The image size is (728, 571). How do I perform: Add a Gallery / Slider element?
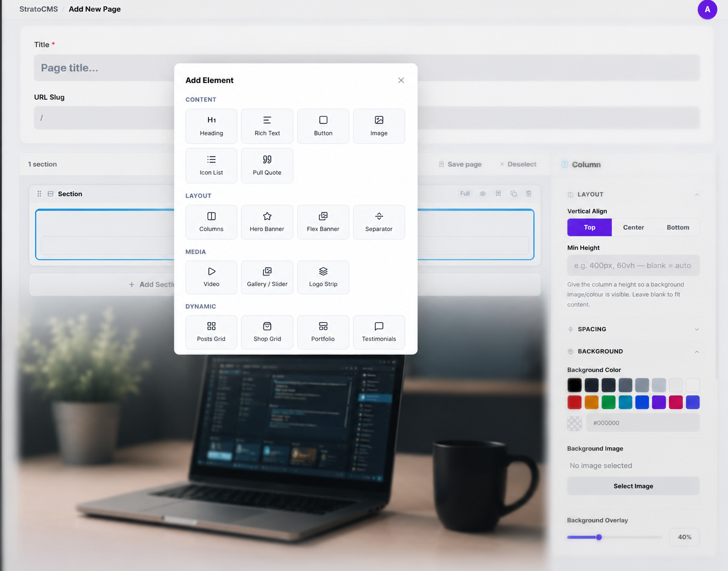point(267,277)
